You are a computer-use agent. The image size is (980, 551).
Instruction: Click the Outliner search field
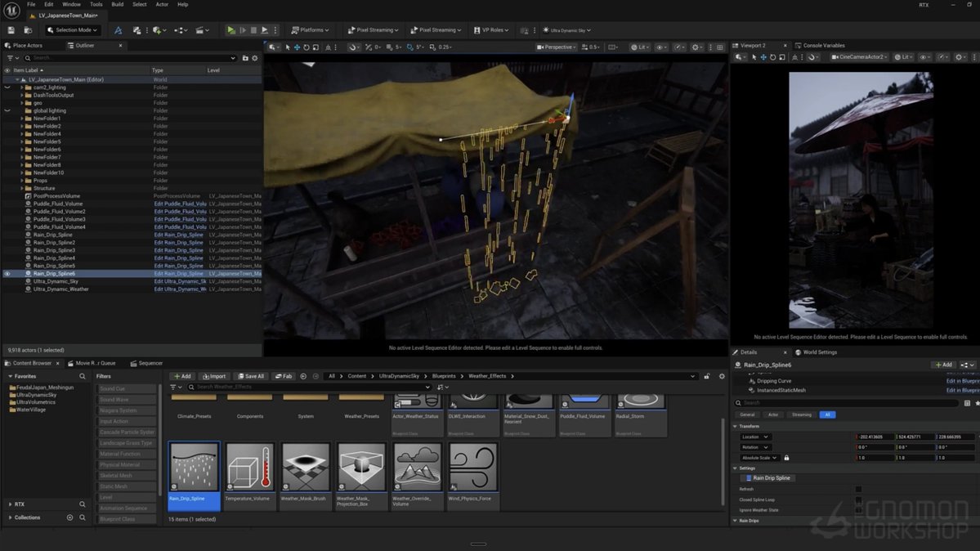coord(130,58)
